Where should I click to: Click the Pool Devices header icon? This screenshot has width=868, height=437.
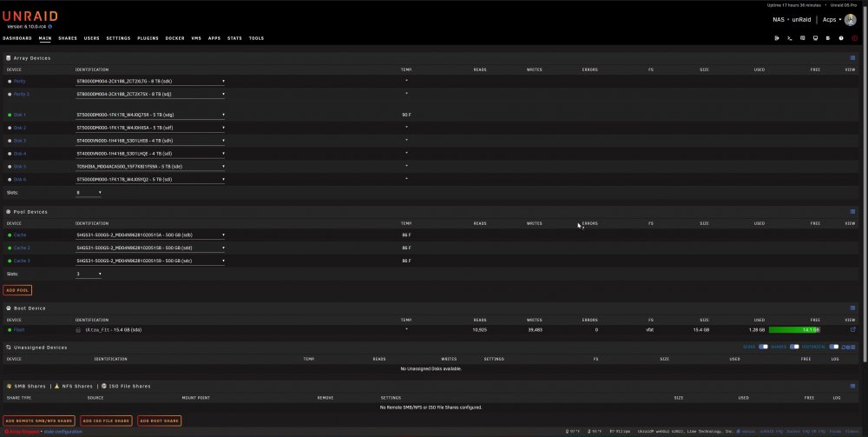point(9,212)
